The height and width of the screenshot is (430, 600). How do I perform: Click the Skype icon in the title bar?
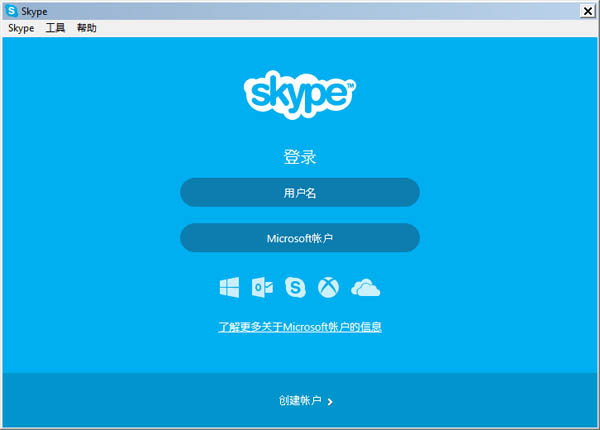click(12, 11)
